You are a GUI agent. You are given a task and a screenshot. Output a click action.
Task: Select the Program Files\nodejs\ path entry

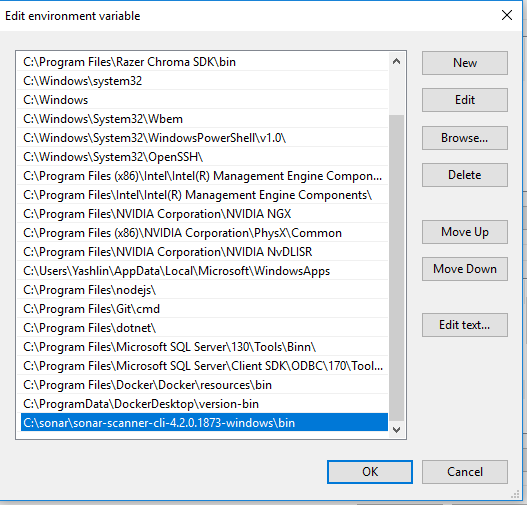click(x=203, y=290)
